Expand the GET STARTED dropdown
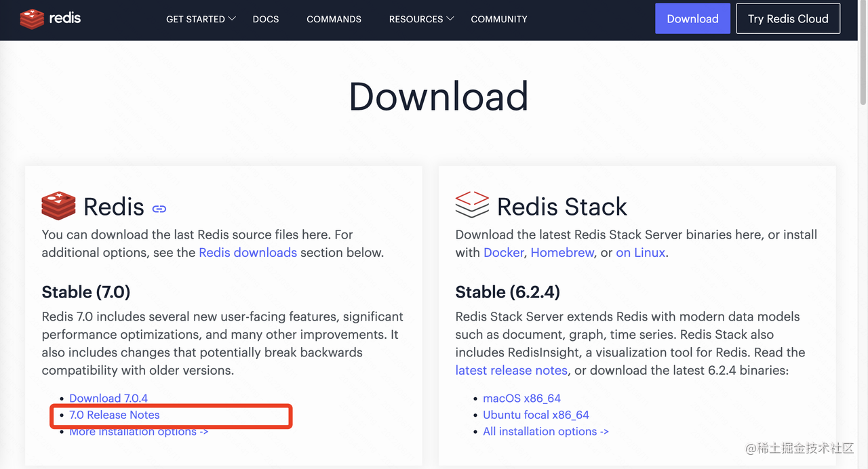 coord(201,19)
